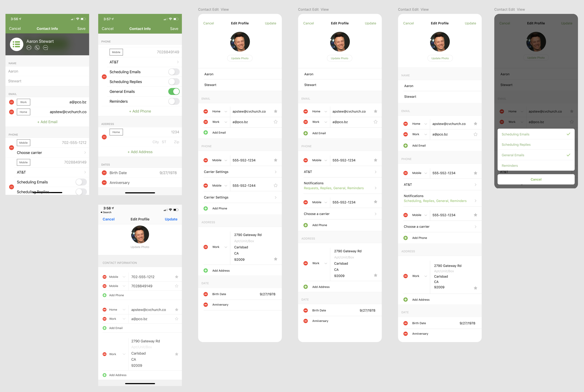Select Scheduling Replies in the action sheet

[x=536, y=145]
